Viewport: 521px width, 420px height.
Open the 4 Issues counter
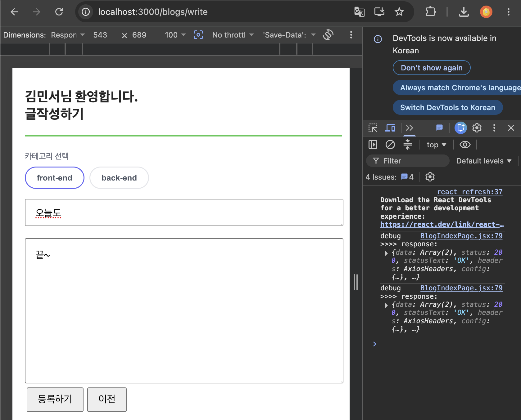point(389,177)
